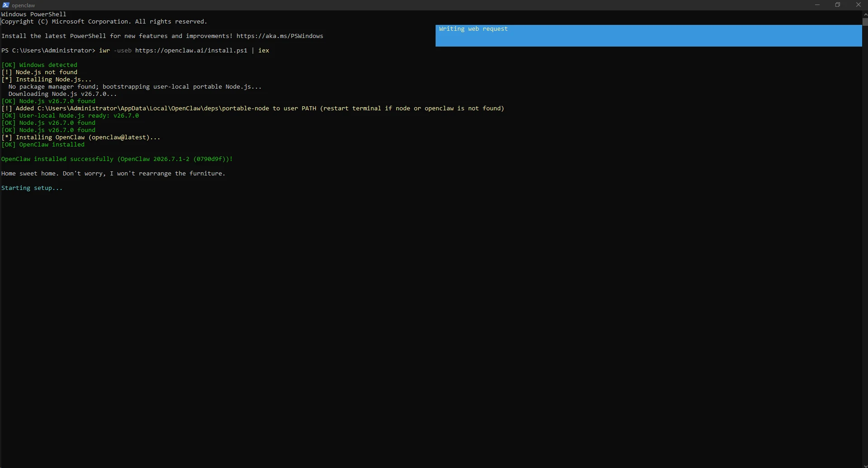
Task: Click the '[*] Installing Node.js...' line
Action: [x=47, y=80]
